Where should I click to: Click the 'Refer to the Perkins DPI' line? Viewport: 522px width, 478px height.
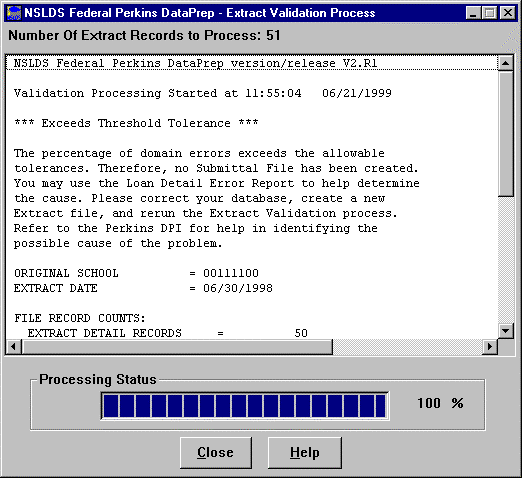[195, 228]
